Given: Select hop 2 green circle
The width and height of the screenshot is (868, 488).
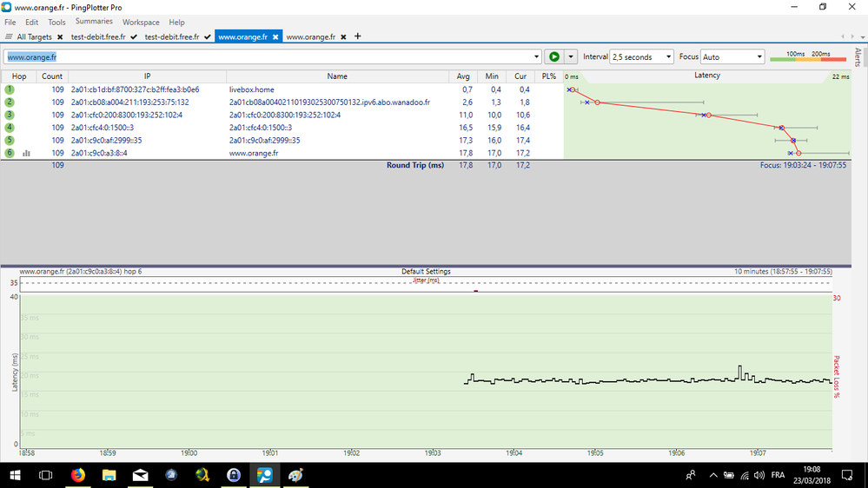Looking at the screenshot, I should (x=10, y=102).
